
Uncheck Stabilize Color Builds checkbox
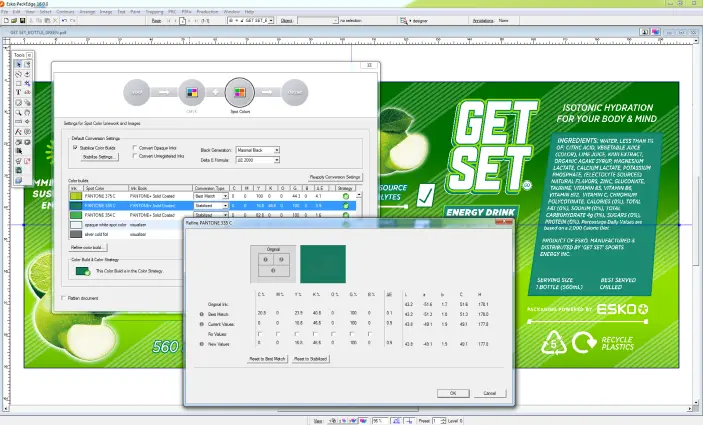click(x=75, y=147)
